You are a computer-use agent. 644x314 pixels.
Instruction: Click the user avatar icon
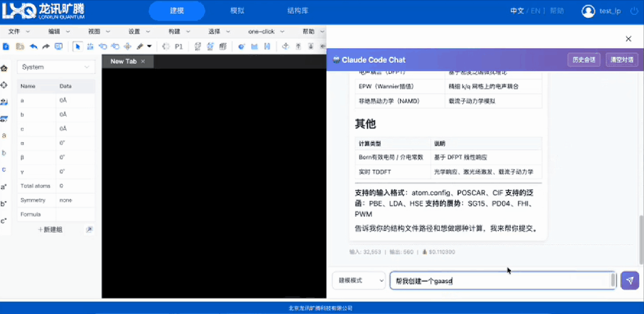pos(588,11)
